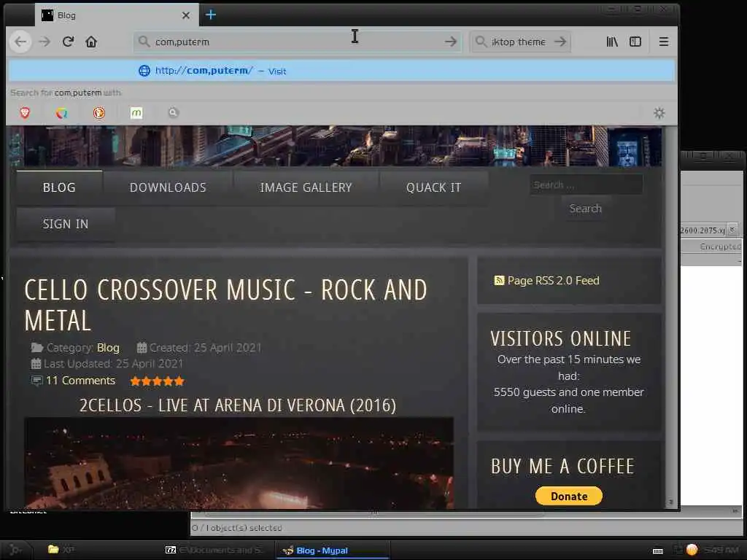Image resolution: width=747 pixels, height=560 pixels.
Task: Open the 2Cellos Arena di Verona video thumbnail
Action: coord(239,463)
